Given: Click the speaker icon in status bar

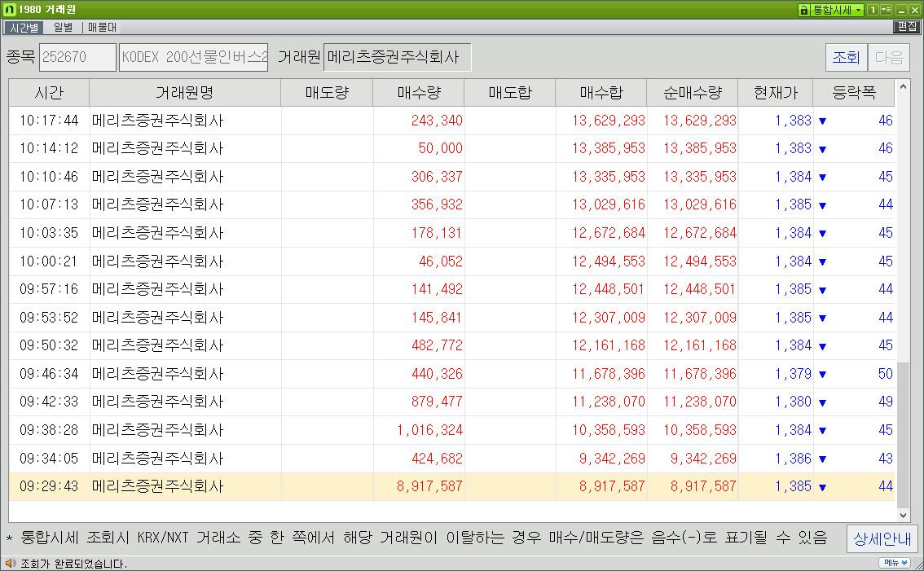Looking at the screenshot, I should click(x=10, y=564).
